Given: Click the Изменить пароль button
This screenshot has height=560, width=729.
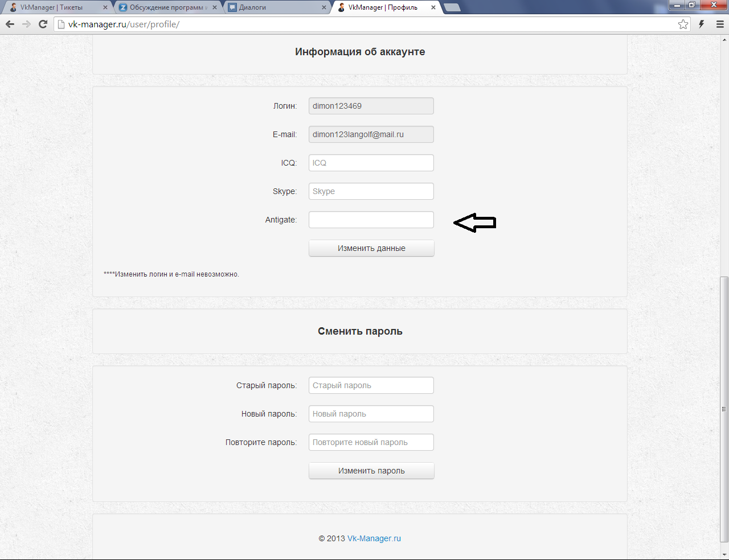Looking at the screenshot, I should click(x=371, y=471).
